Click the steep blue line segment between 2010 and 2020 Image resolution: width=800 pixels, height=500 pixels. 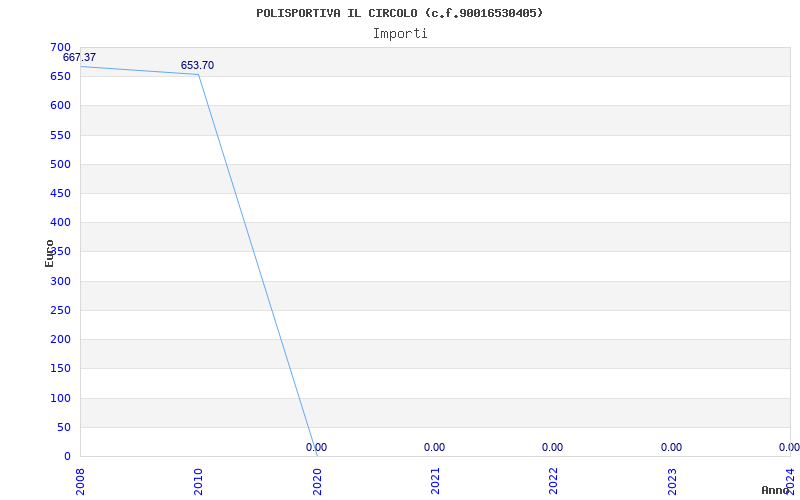[x=258, y=265]
